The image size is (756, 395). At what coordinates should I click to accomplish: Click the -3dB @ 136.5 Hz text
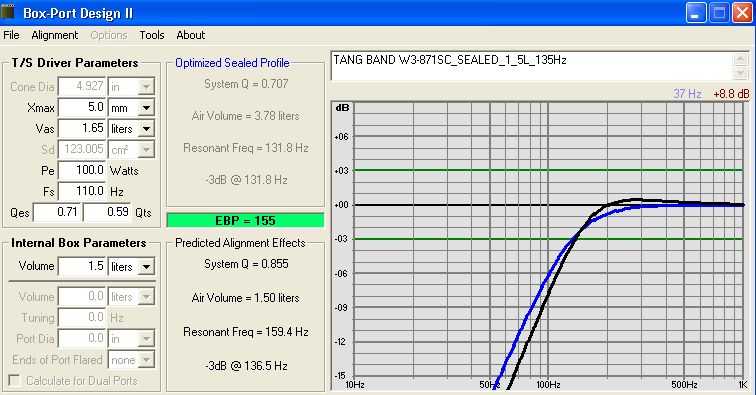click(246, 366)
